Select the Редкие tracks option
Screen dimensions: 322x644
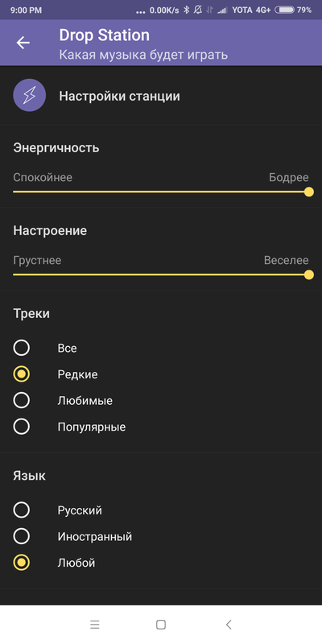pos(22,374)
